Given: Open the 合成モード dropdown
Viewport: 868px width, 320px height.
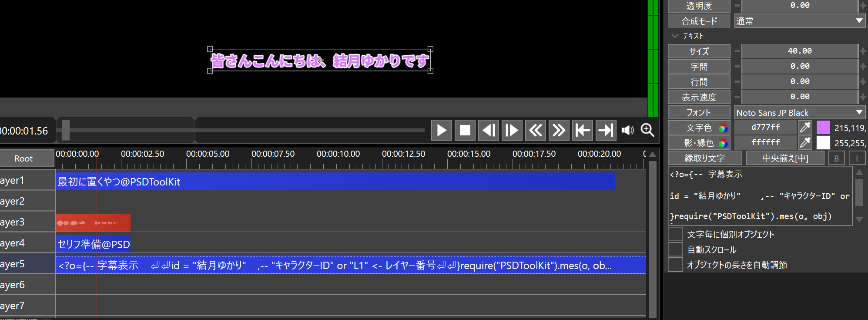Looking at the screenshot, I should (799, 21).
